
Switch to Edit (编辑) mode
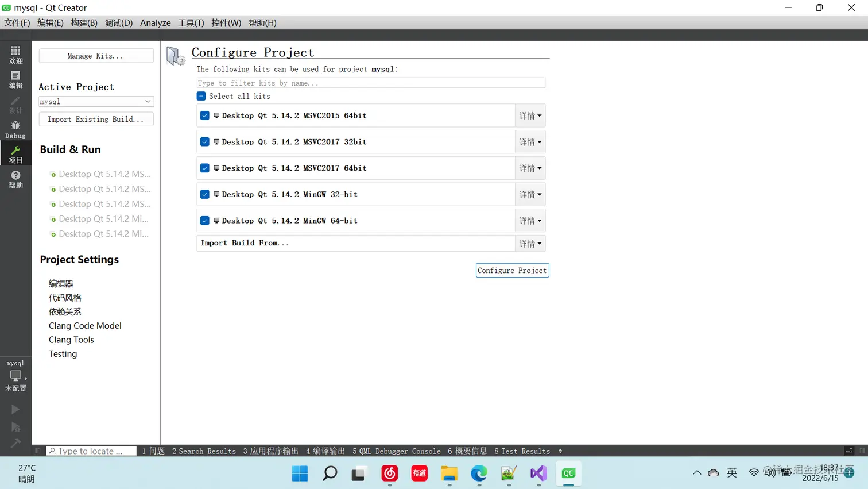click(15, 80)
